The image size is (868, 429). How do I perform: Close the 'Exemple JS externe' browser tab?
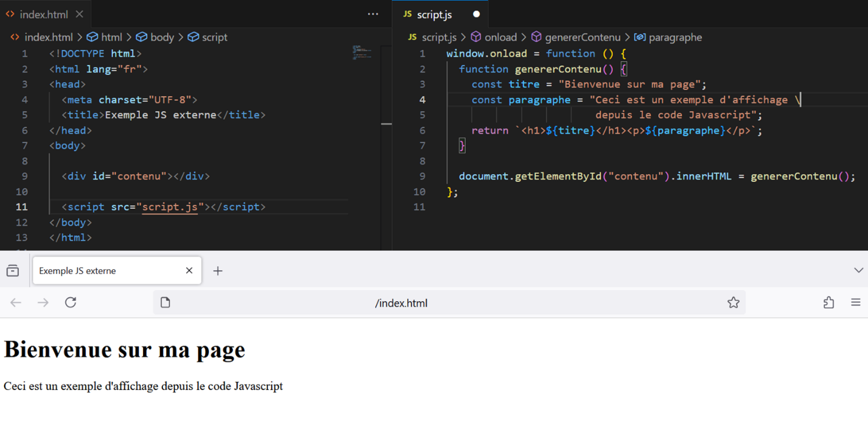pyautogui.click(x=189, y=271)
